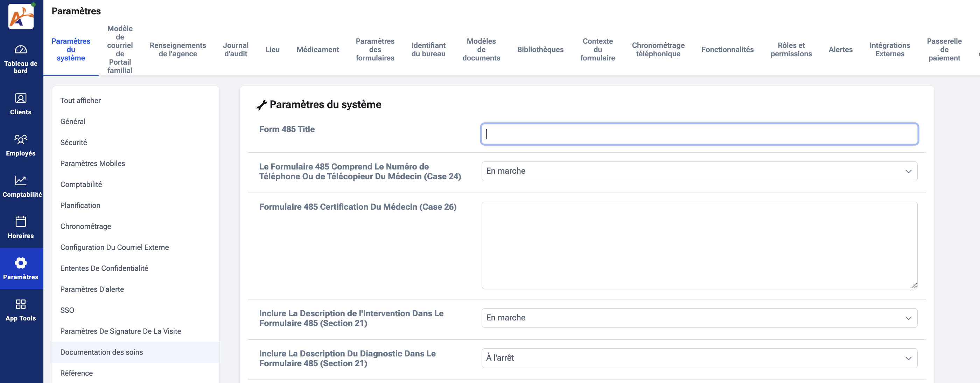This screenshot has height=383, width=980.
Task: Click the Form 485 Title input field
Action: click(699, 134)
